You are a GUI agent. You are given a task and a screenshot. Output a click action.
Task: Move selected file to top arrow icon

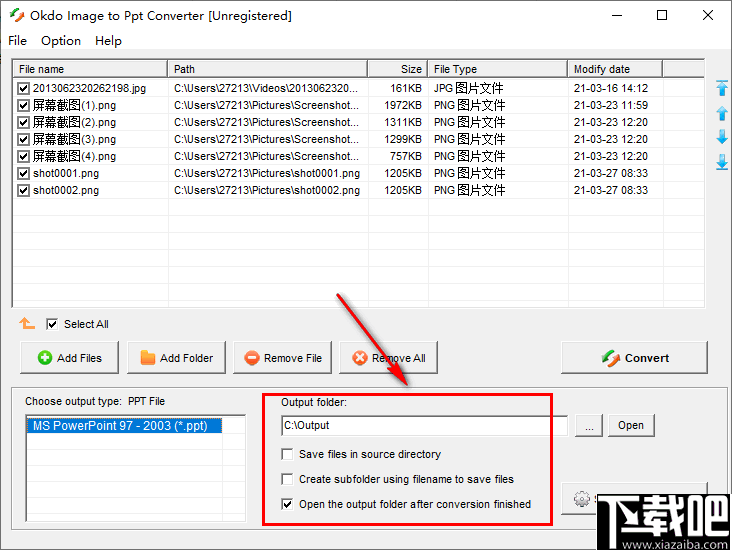[722, 88]
